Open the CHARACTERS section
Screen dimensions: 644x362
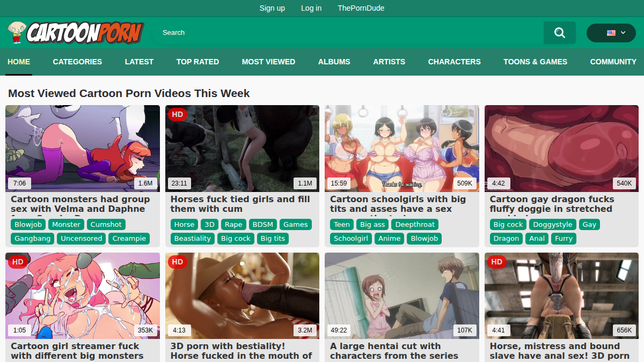[x=454, y=62]
